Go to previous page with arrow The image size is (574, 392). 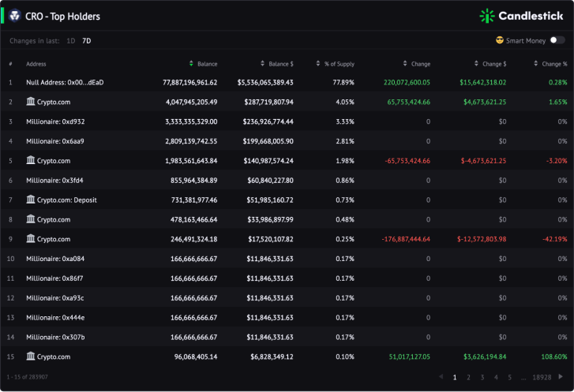tap(441, 377)
